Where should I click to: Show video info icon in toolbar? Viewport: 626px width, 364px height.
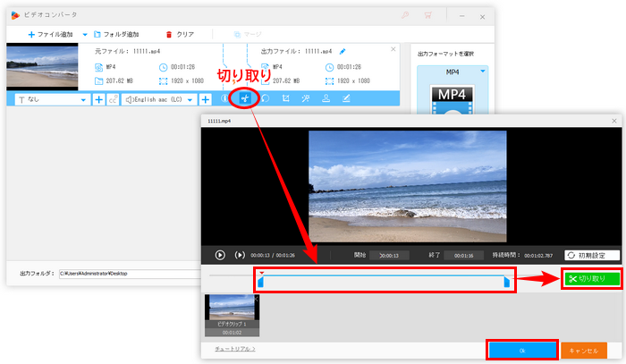click(224, 98)
